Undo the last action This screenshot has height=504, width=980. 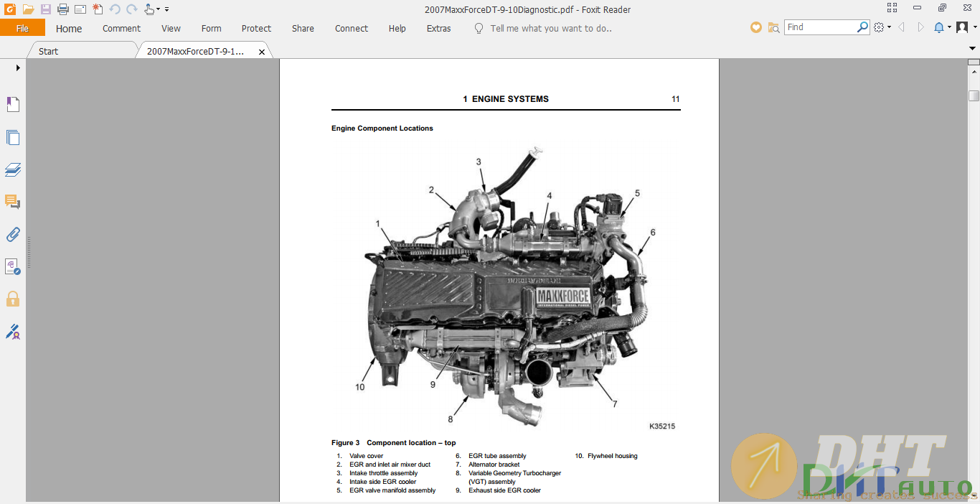(x=115, y=9)
